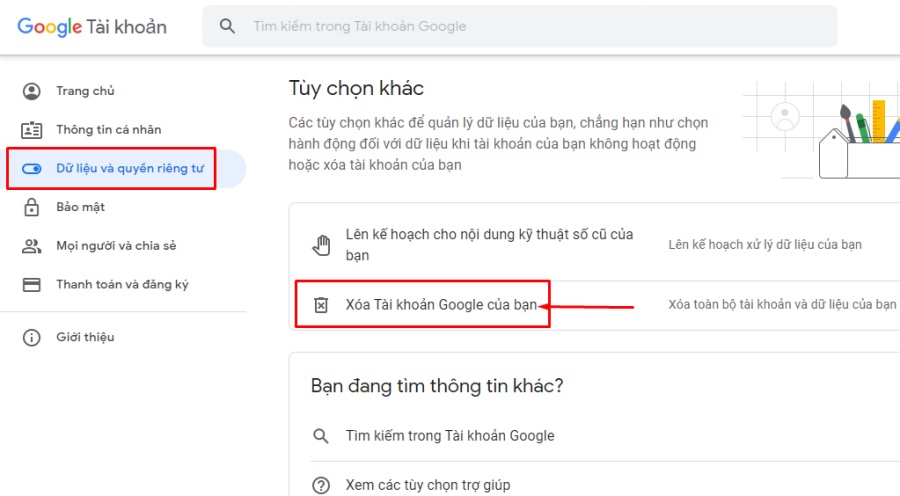Click the Google Tài khoản logo
This screenshot has width=900, height=496.
click(92, 27)
